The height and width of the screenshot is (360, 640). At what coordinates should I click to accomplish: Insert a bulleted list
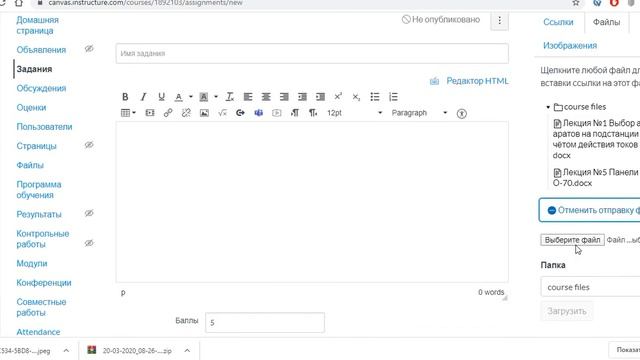pos(375,97)
